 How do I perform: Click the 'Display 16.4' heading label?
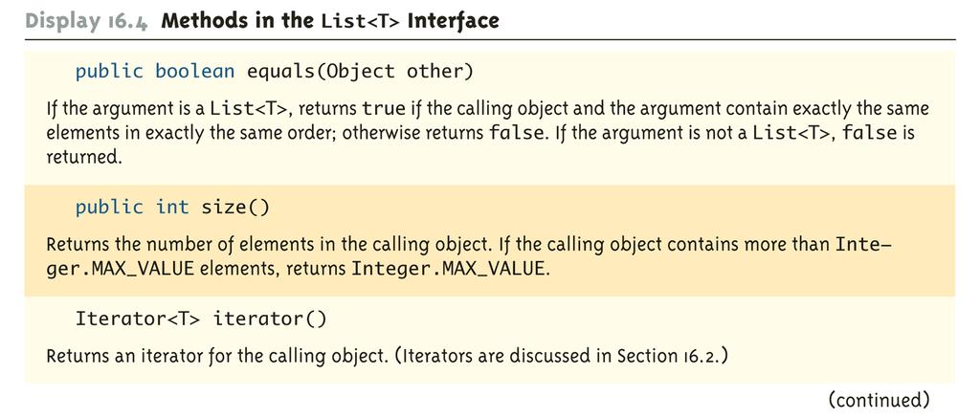click(88, 21)
